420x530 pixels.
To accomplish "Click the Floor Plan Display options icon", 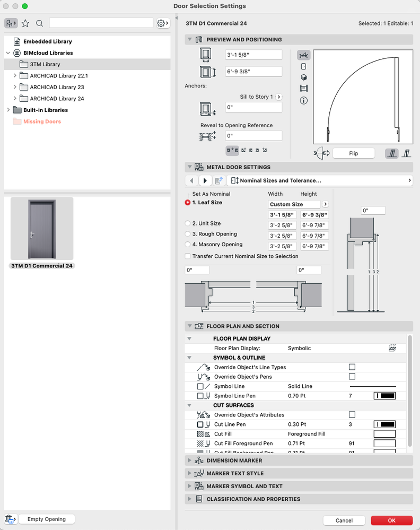I will tap(392, 348).
